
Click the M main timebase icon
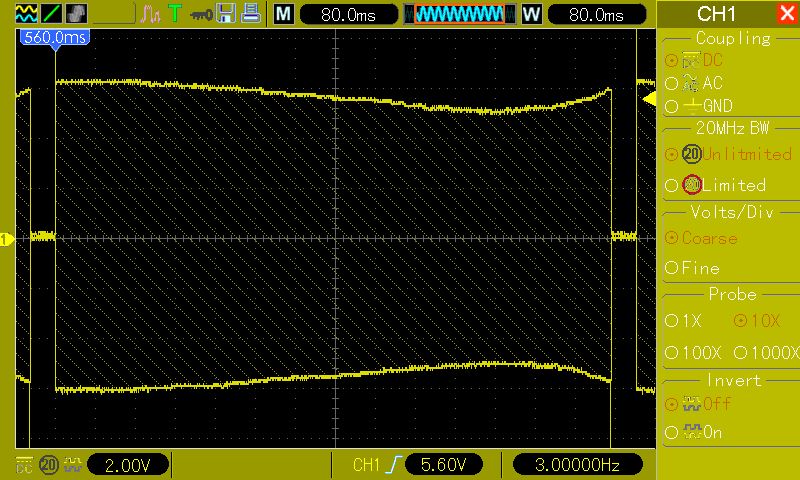(284, 14)
